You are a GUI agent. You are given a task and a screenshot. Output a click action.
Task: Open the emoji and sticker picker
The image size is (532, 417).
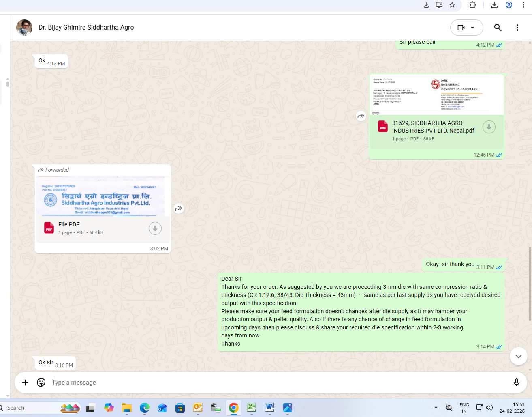point(41,383)
